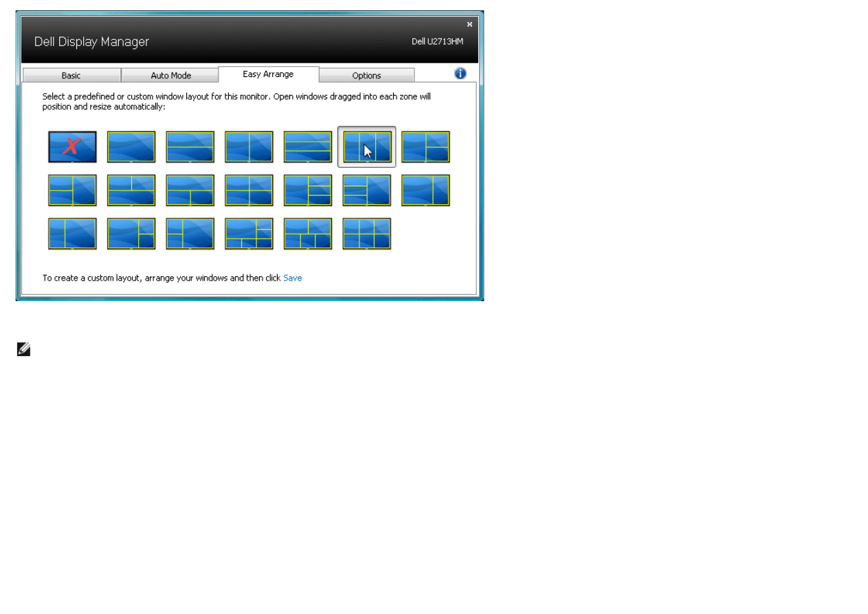The width and height of the screenshot is (868, 614).
Task: Choose the highlighted three vertical columns layout
Action: pos(367,146)
